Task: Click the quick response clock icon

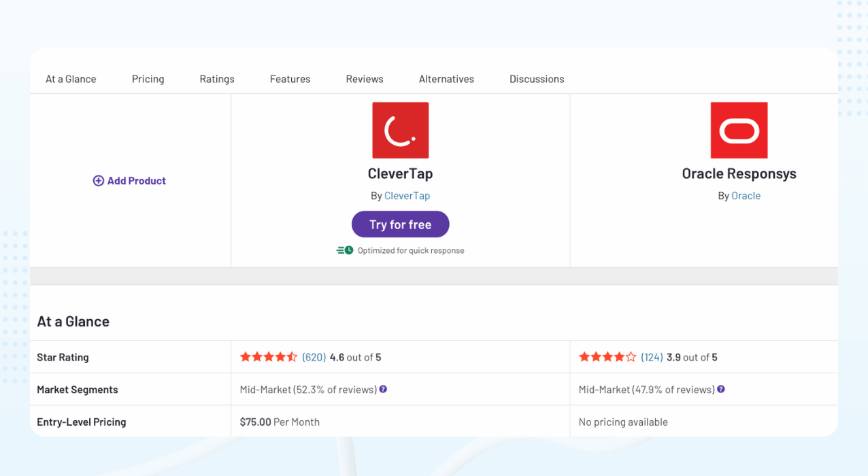Action: 345,250
